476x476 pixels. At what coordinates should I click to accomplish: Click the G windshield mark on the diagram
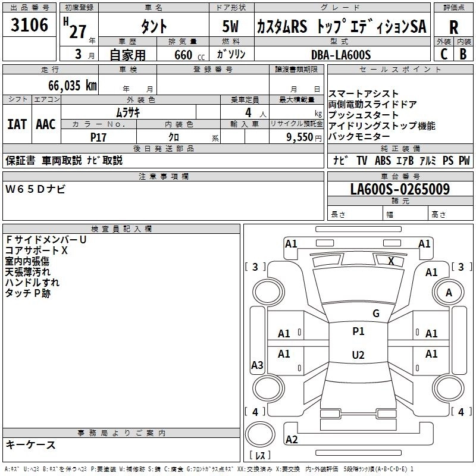tap(375, 314)
